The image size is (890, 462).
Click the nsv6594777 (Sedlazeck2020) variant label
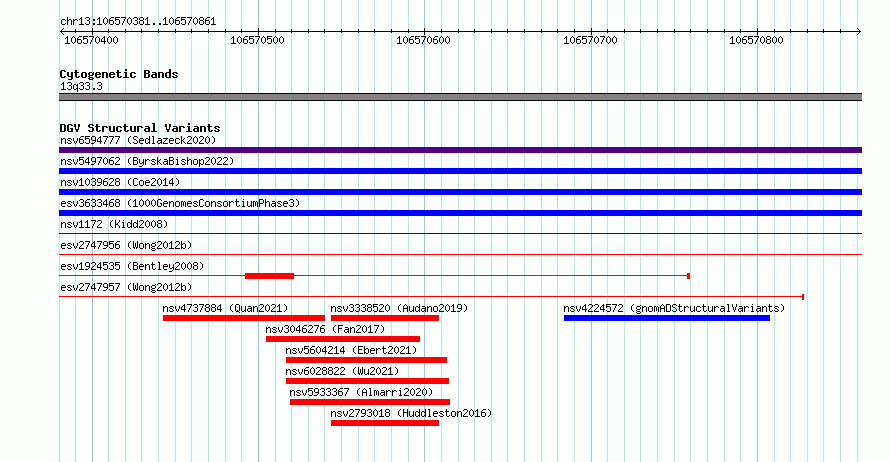[138, 140]
